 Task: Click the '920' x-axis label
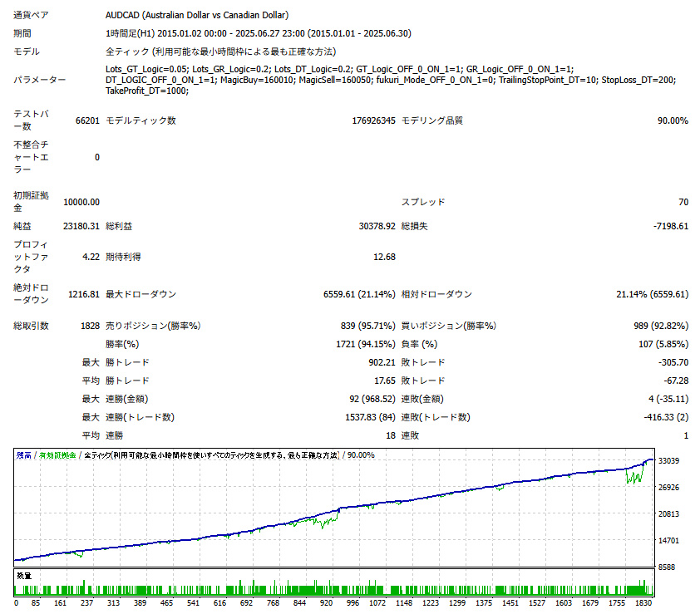[327, 603]
